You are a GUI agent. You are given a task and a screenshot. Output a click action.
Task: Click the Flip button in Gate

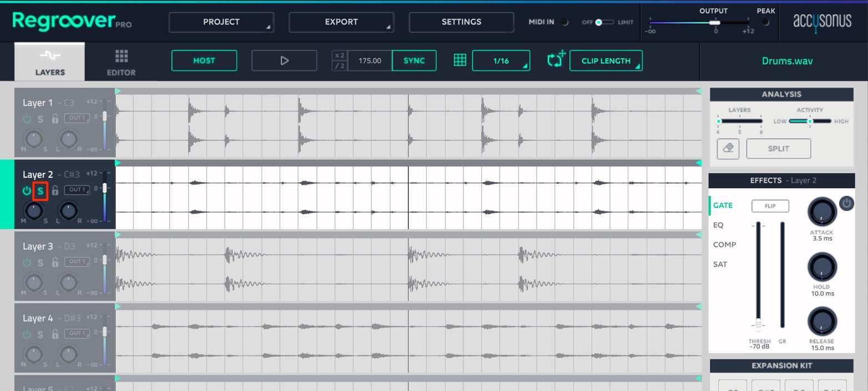pyautogui.click(x=770, y=206)
